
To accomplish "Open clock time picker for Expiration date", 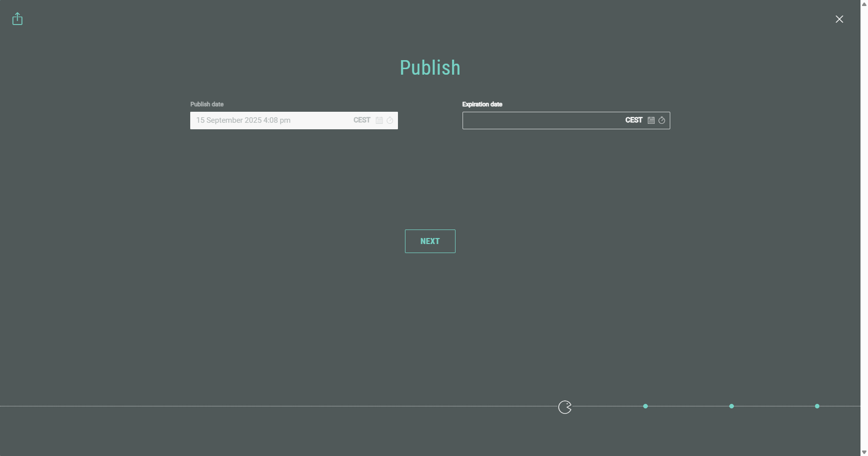I will pos(662,120).
